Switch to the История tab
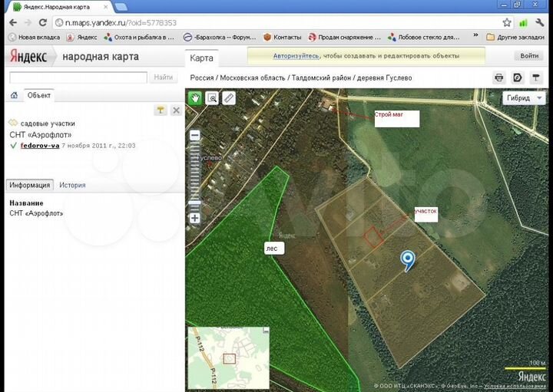The image size is (553, 392). (x=72, y=185)
